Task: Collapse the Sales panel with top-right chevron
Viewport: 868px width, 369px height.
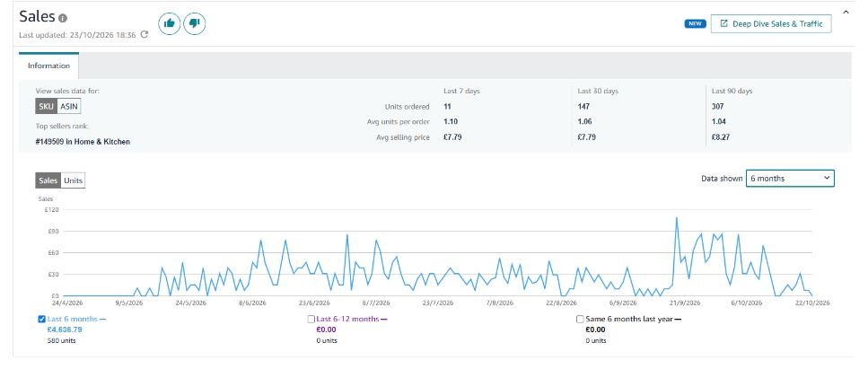Action: pyautogui.click(x=846, y=12)
